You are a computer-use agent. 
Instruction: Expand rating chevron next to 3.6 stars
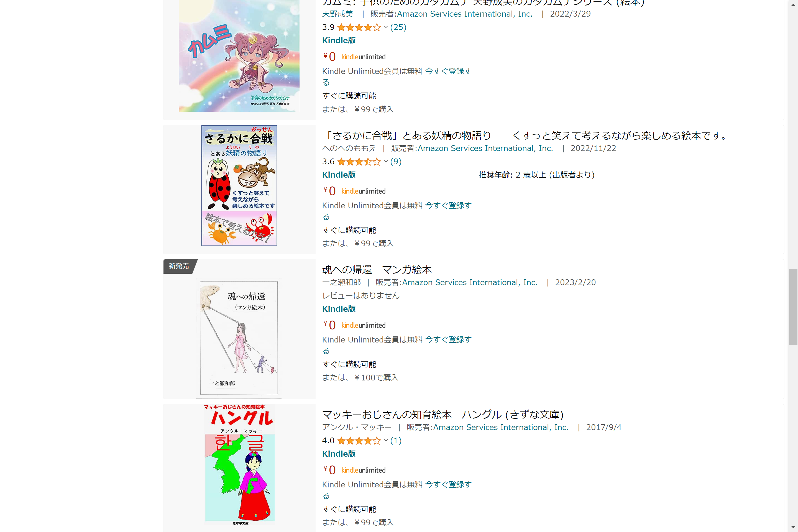tap(386, 162)
